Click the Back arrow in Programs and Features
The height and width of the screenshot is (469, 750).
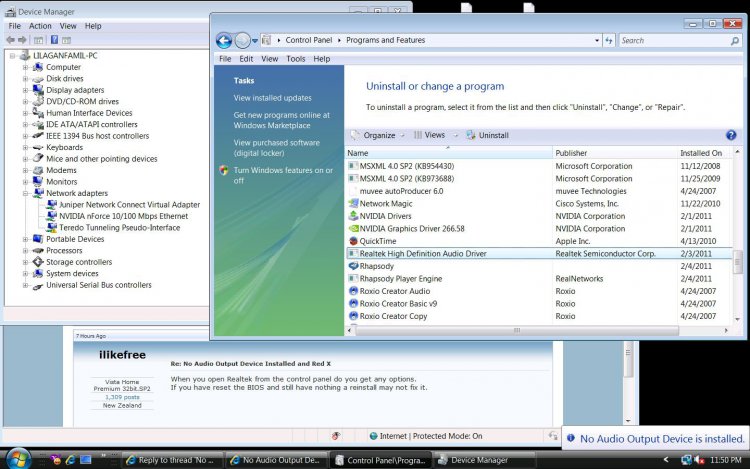coord(224,41)
